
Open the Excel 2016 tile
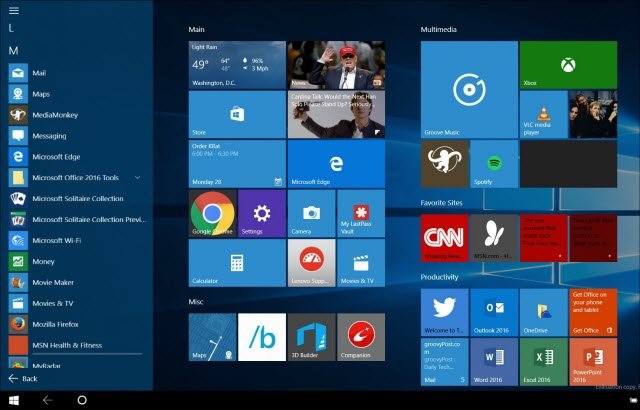[x=543, y=361]
